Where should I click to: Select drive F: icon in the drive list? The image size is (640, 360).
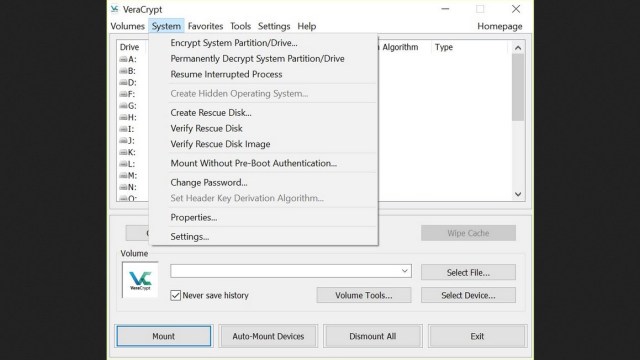123,94
